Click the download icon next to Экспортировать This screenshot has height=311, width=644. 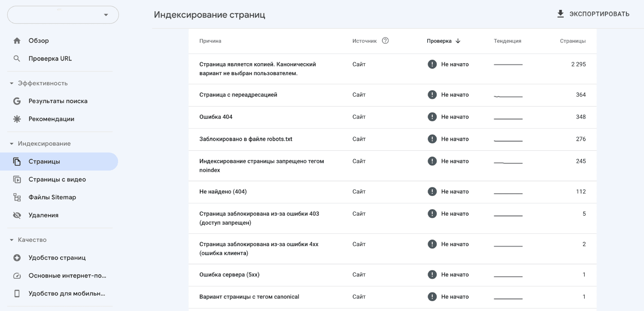click(560, 14)
